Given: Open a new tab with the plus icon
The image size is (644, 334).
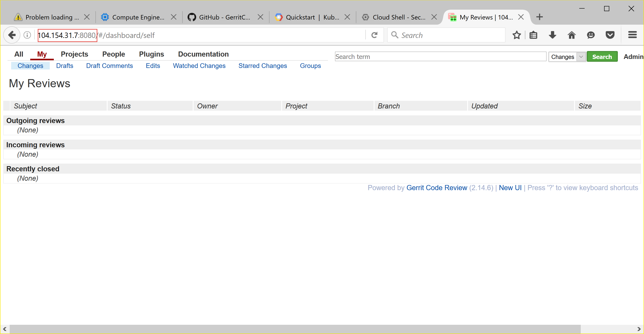Looking at the screenshot, I should tap(540, 17).
